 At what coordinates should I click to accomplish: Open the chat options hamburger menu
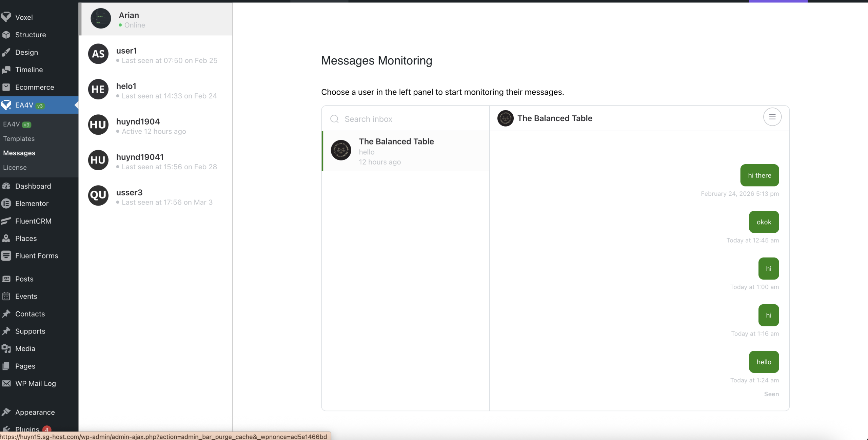point(772,117)
